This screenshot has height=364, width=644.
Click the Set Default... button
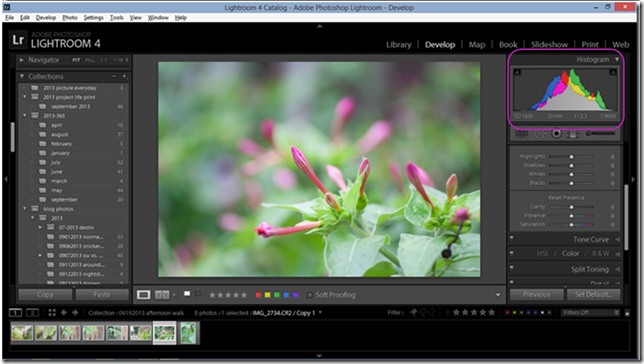click(x=593, y=295)
